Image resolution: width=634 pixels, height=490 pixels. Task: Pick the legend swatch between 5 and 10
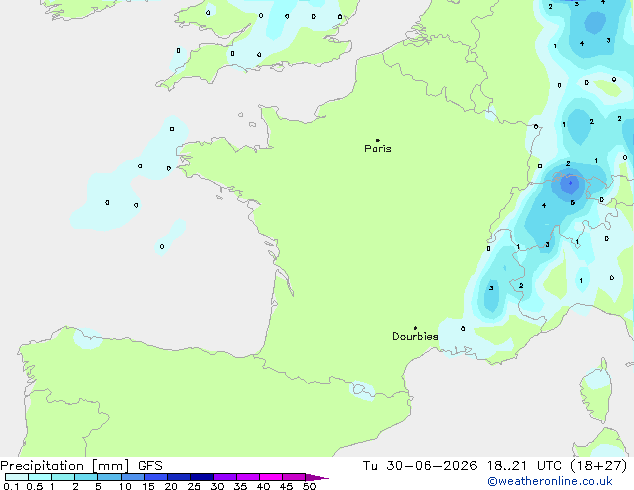click(109, 477)
